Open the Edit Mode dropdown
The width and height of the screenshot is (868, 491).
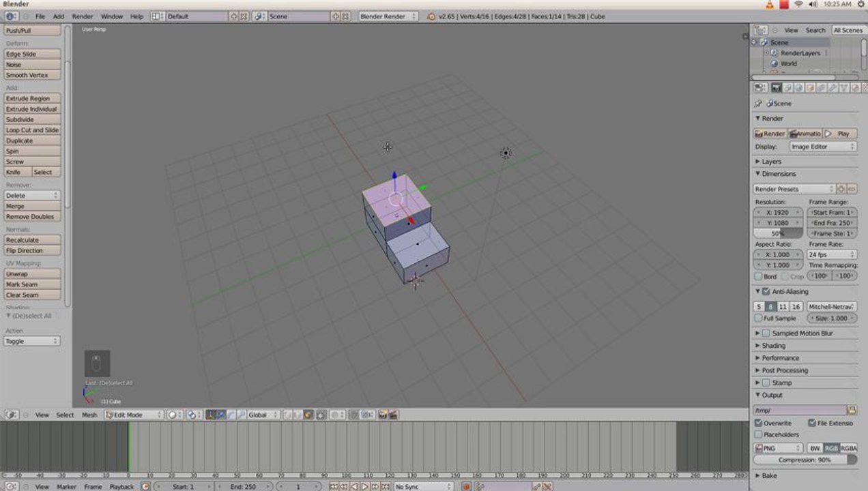tap(134, 415)
